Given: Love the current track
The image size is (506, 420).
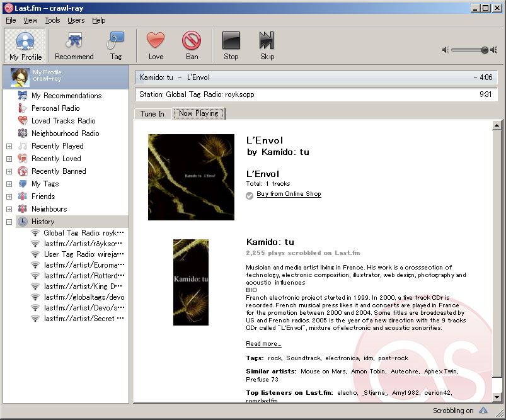Looking at the screenshot, I should pos(156,45).
